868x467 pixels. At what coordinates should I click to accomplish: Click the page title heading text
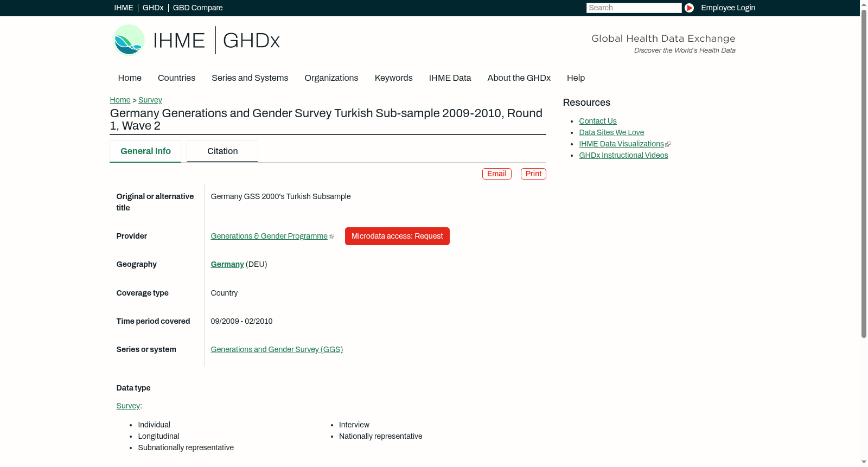pyautogui.click(x=326, y=119)
